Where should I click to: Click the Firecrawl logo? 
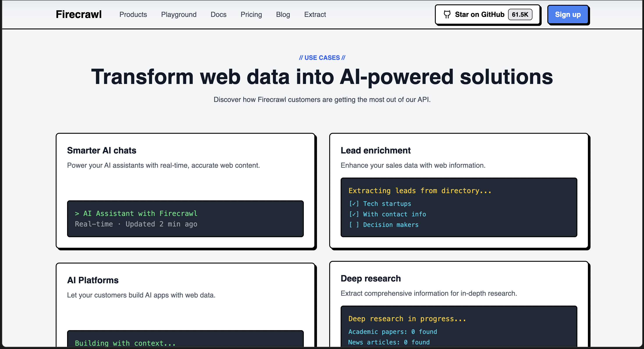pyautogui.click(x=78, y=14)
